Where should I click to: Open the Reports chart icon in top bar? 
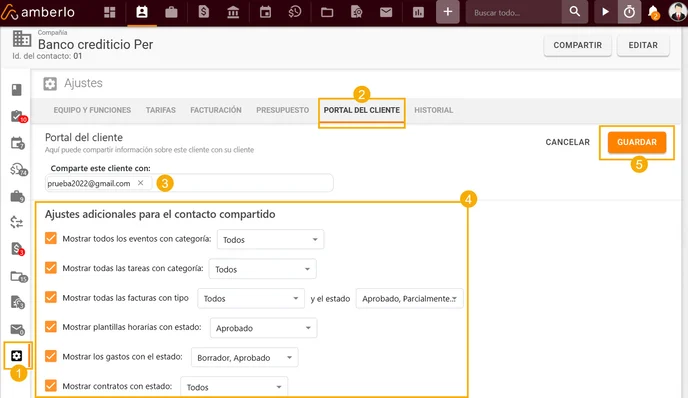coord(419,12)
